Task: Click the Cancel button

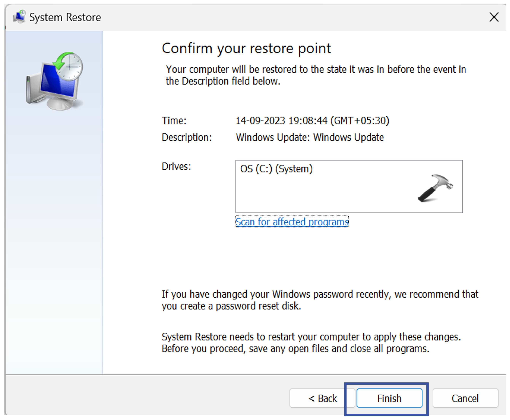Action: point(465,398)
